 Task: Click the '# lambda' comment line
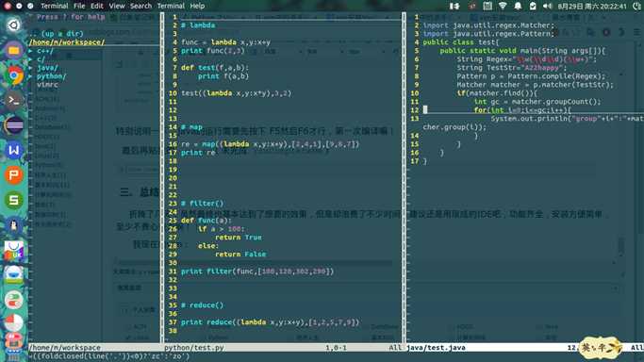(x=198, y=25)
